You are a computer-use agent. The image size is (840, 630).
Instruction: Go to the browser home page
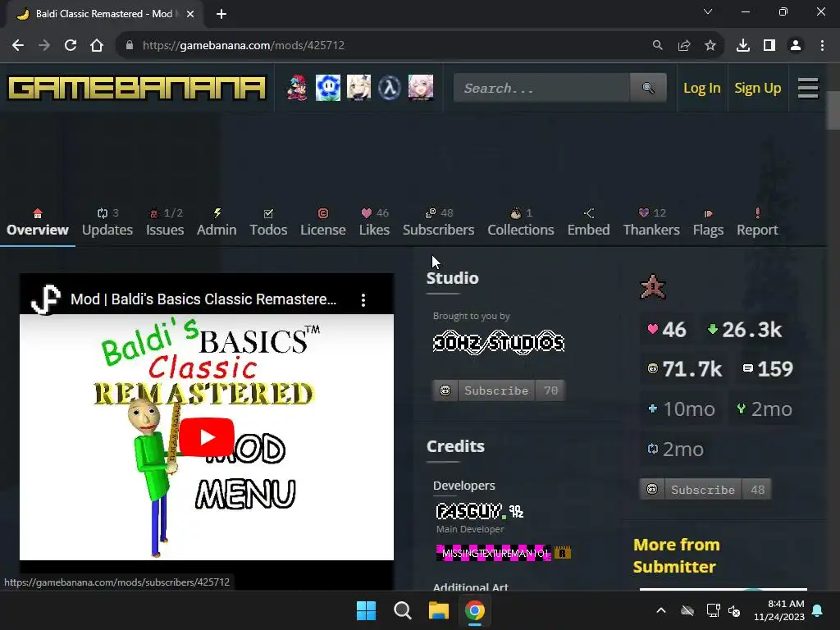(97, 46)
